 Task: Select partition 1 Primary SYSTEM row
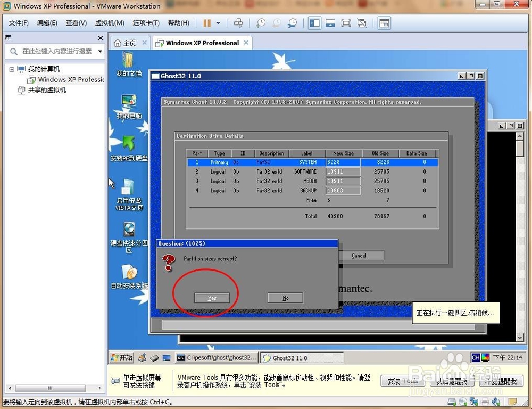[312, 162]
